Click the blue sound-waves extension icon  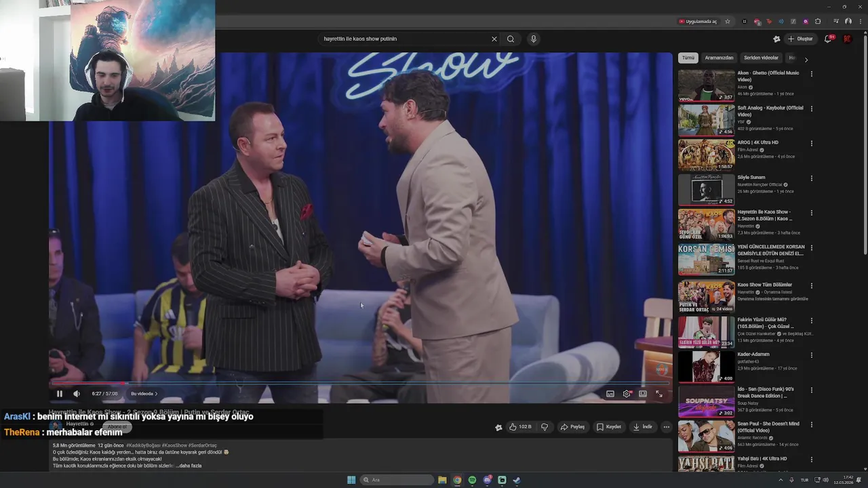pyautogui.click(x=781, y=22)
